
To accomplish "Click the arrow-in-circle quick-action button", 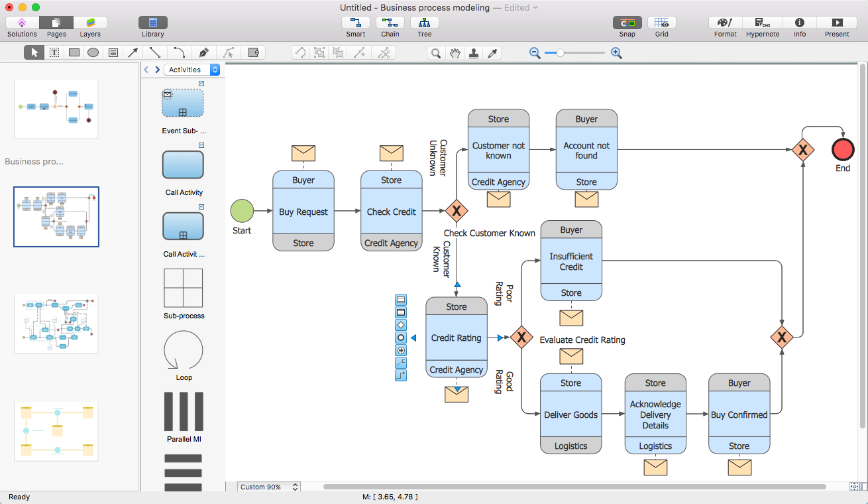I will point(401,350).
